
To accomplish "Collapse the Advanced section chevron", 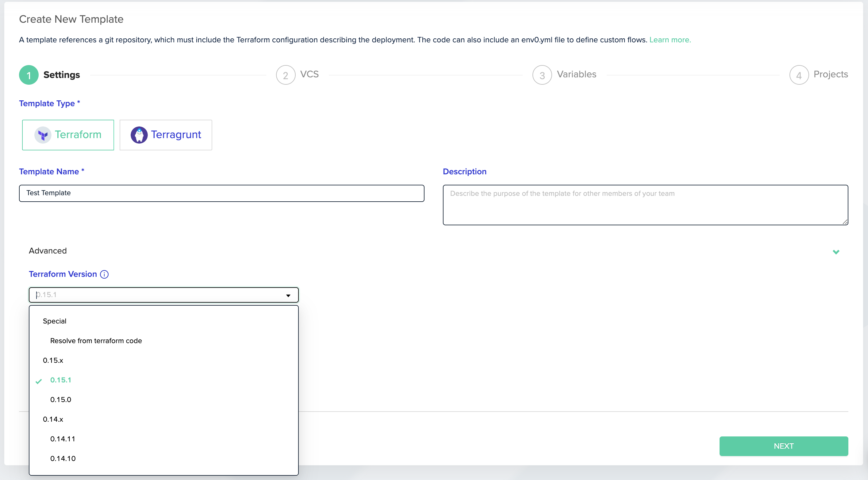I will pyautogui.click(x=836, y=252).
